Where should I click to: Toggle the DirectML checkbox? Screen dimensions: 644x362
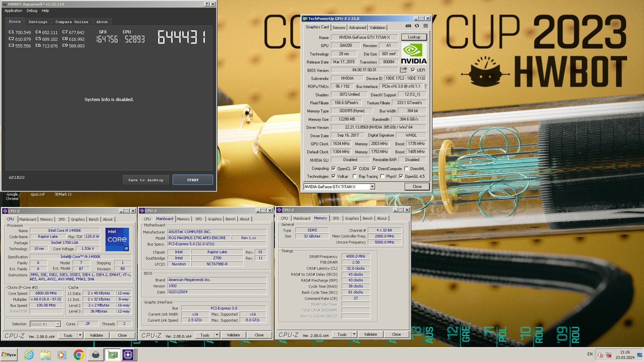coord(406,169)
